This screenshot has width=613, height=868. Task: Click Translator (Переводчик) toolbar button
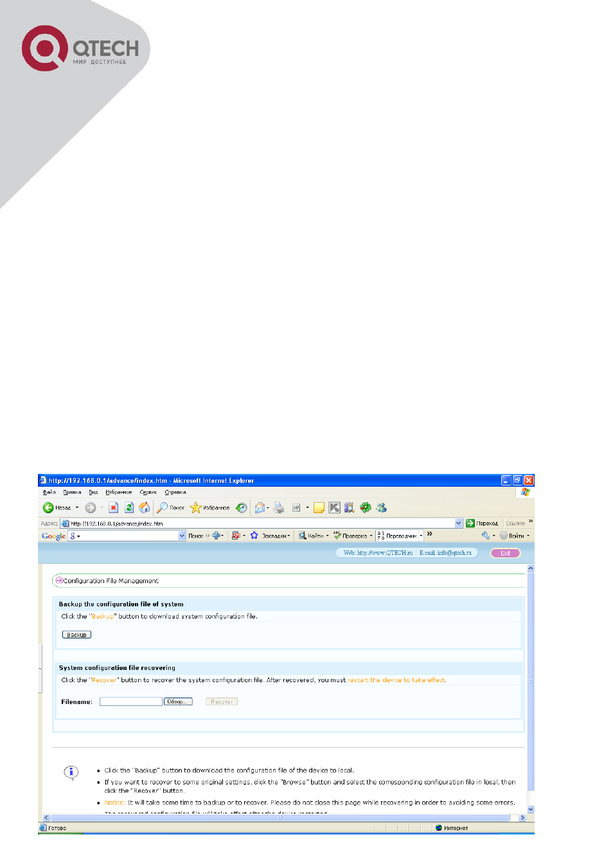click(x=397, y=535)
